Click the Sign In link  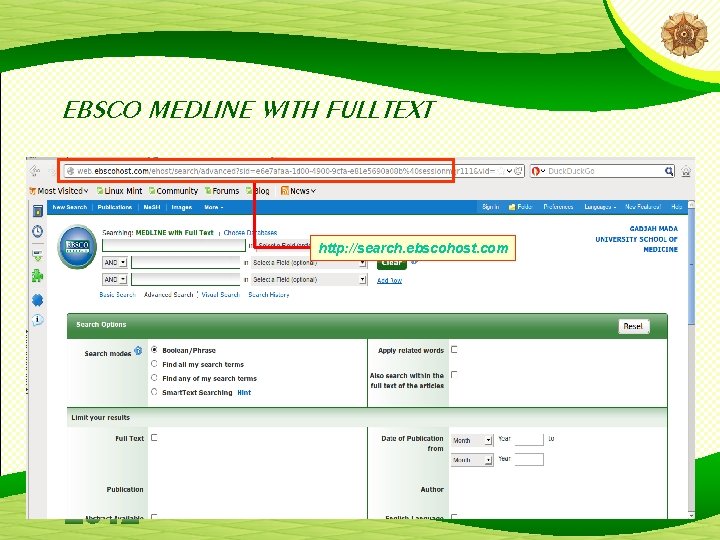coord(491,207)
